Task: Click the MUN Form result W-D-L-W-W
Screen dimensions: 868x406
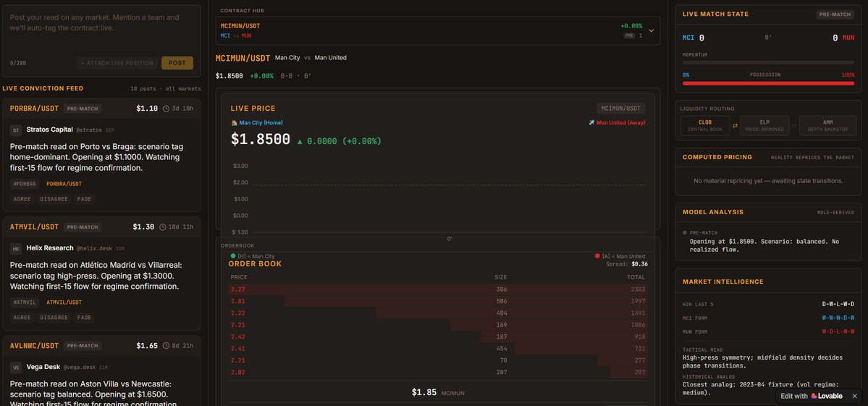Action: pyautogui.click(x=838, y=332)
